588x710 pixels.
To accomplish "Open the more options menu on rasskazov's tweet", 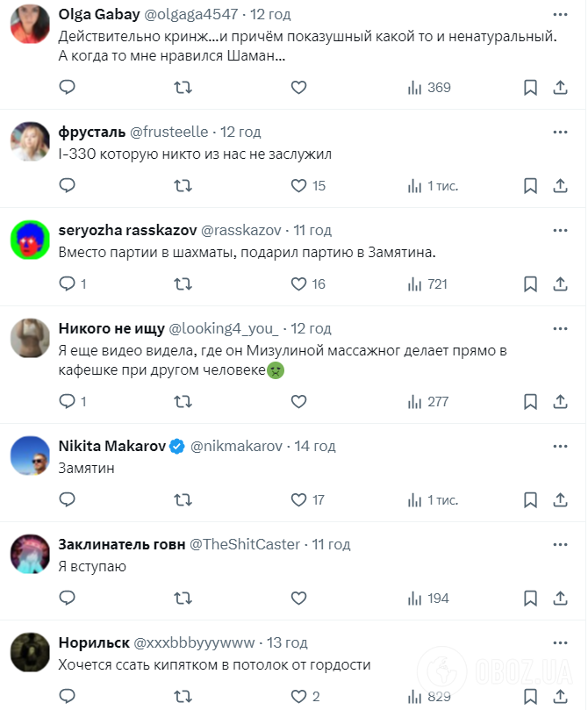I will pyautogui.click(x=560, y=229).
